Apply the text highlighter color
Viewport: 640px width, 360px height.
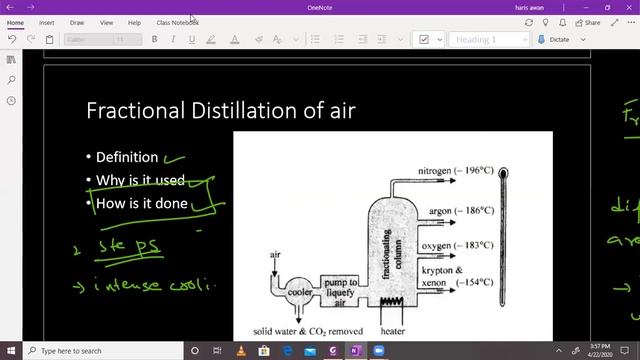pos(211,39)
